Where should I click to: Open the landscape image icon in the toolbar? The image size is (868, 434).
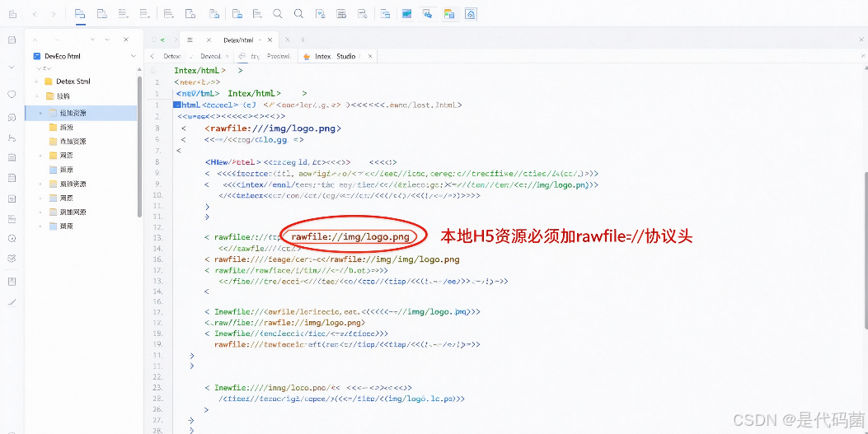pos(407,14)
